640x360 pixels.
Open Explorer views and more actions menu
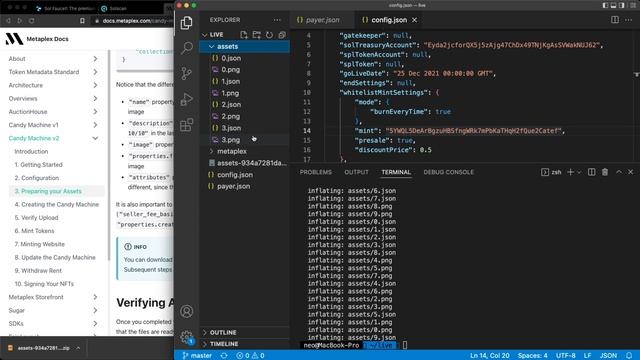coord(277,20)
